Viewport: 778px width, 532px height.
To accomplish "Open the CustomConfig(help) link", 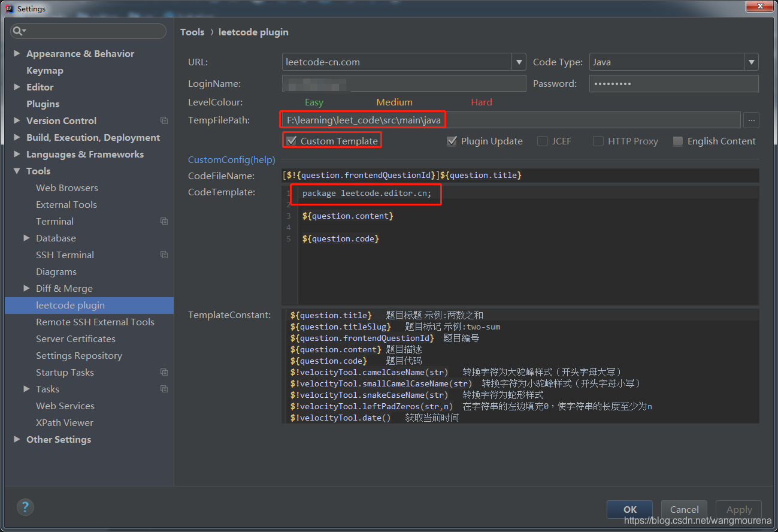I will coord(232,160).
